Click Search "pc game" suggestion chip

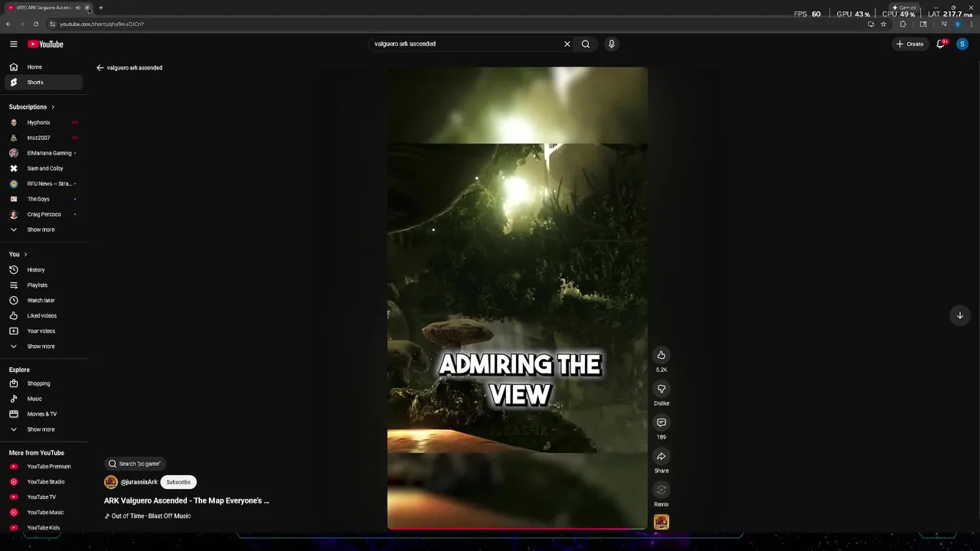tap(135, 464)
